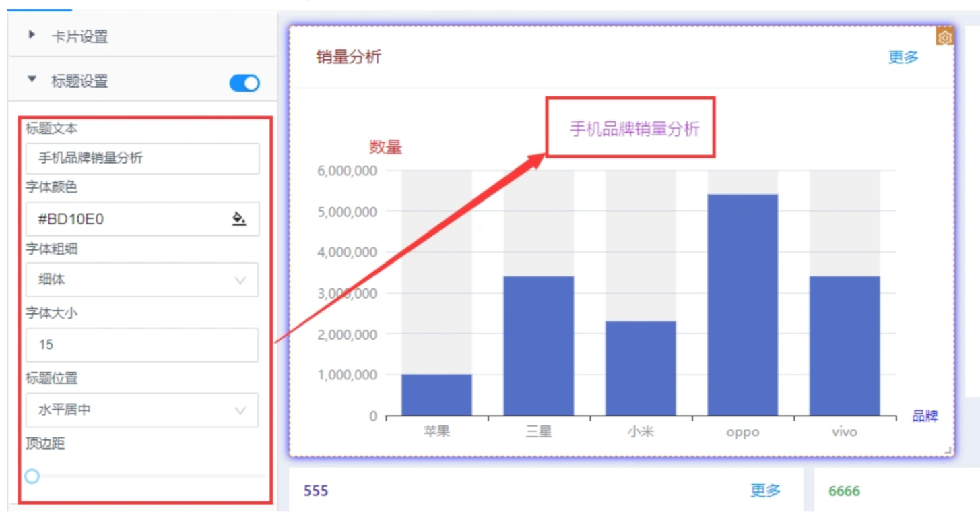980x525 pixels.
Task: Click the 6666 card title
Action: pyautogui.click(x=844, y=491)
